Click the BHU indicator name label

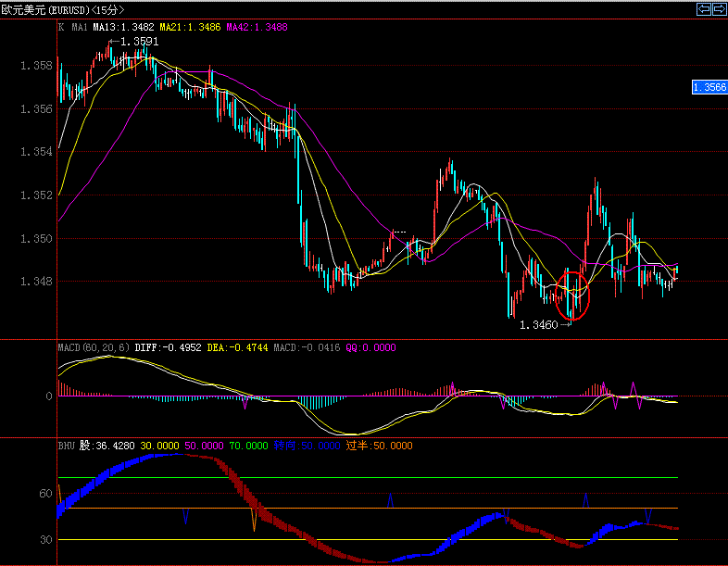[67, 446]
